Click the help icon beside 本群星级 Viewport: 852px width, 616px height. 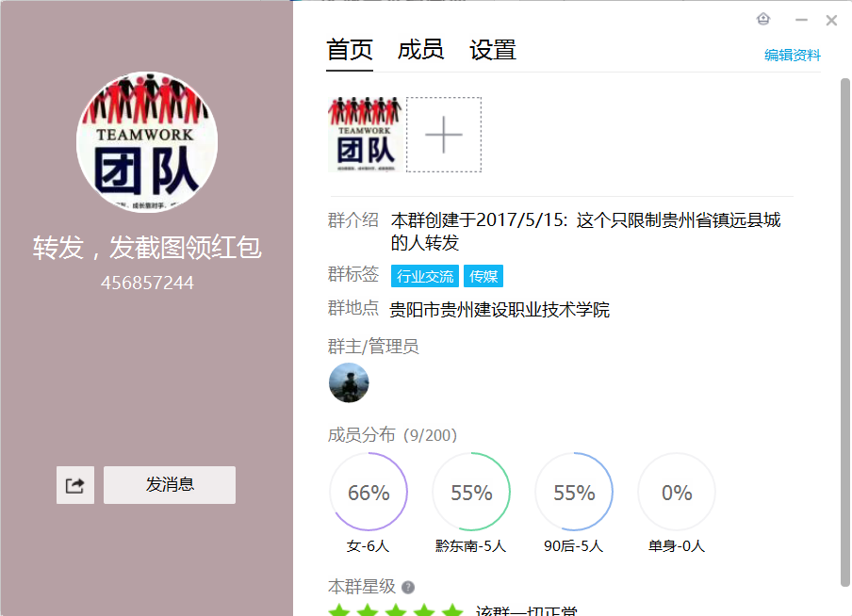point(408,587)
